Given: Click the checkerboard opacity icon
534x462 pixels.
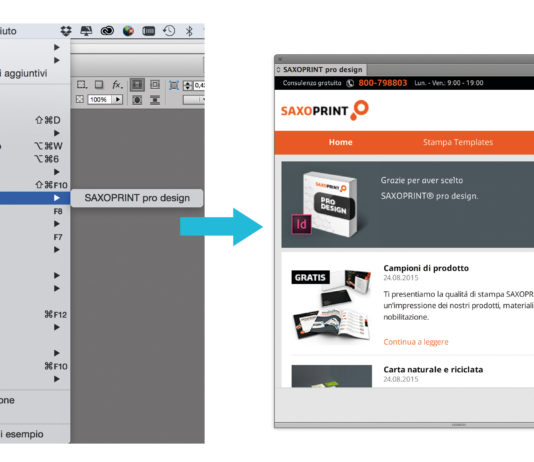Looking at the screenshot, I should coord(80,99).
